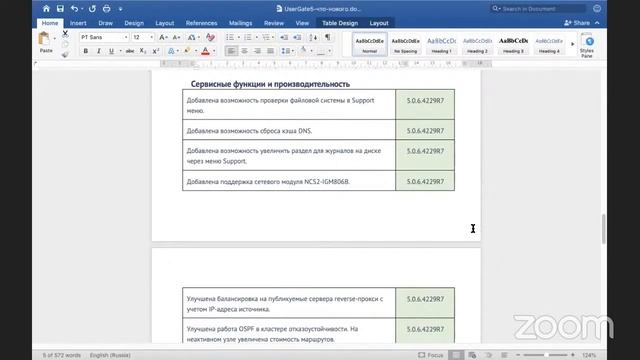
Task: Start a numbered list
Action: 247,38
